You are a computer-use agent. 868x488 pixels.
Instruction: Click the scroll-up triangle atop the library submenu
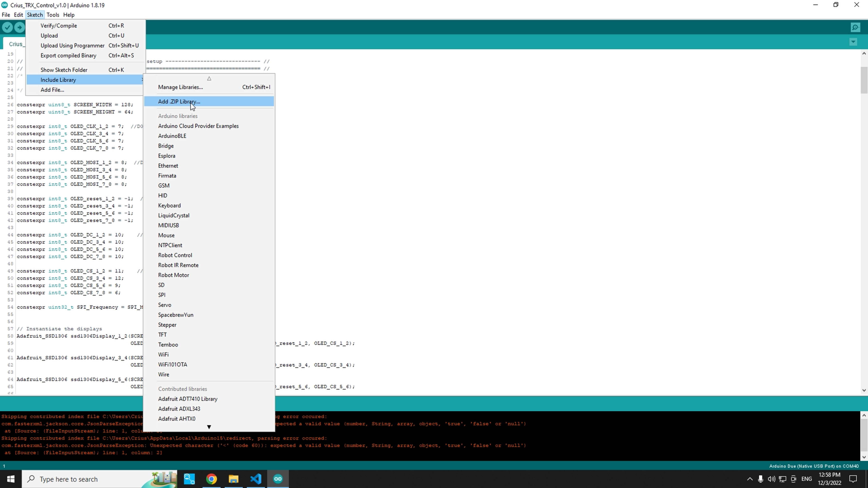[x=209, y=78]
